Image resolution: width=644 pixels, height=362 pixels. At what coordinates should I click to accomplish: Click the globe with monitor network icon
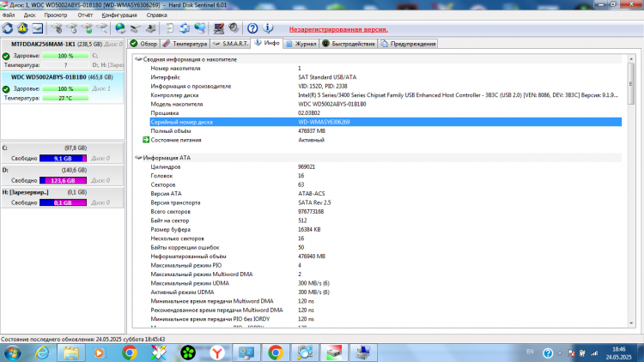click(199, 28)
